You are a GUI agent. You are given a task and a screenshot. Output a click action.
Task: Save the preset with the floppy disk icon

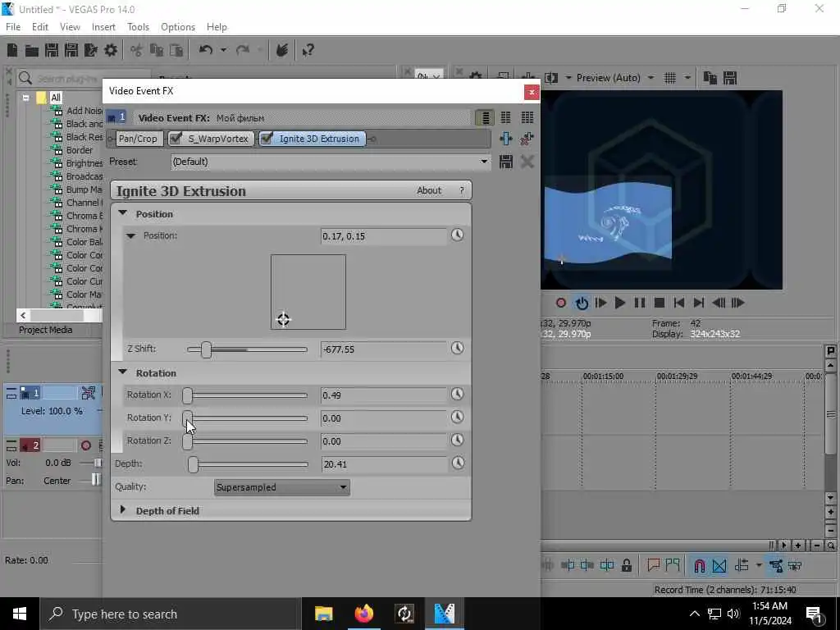coord(505,162)
